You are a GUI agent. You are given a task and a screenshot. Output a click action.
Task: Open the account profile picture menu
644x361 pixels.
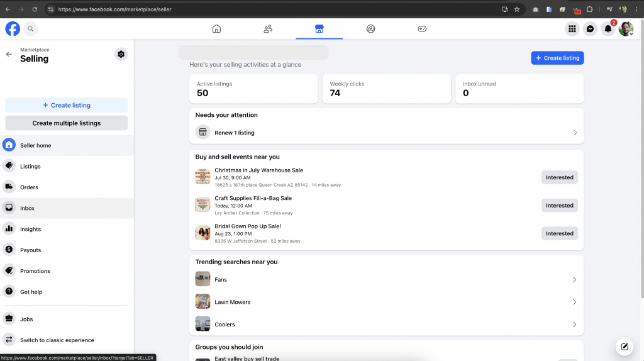(x=626, y=29)
